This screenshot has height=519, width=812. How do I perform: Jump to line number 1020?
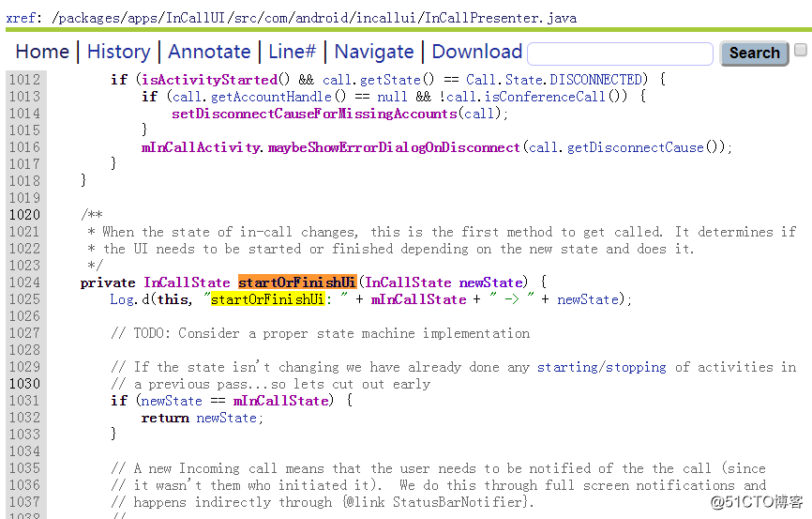(24, 215)
